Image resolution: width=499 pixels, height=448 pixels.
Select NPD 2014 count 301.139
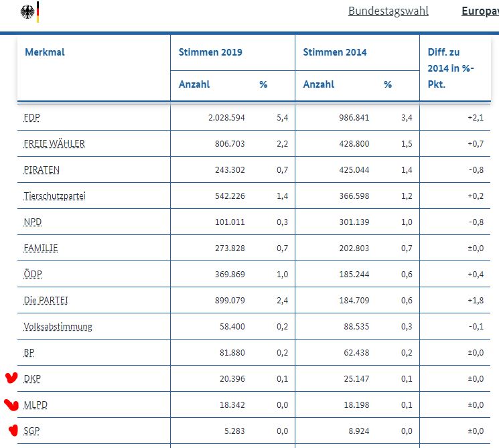point(354,222)
